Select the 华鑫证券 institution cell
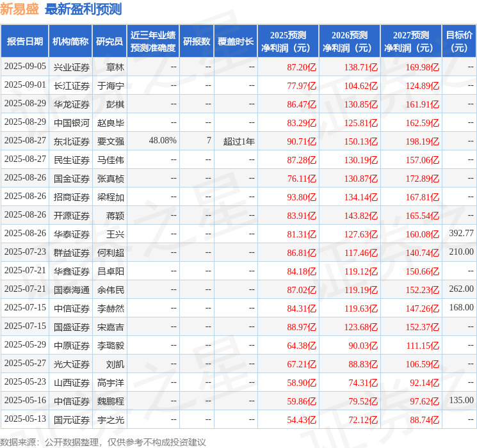The height and width of the screenshot is (448, 477). 72,271
